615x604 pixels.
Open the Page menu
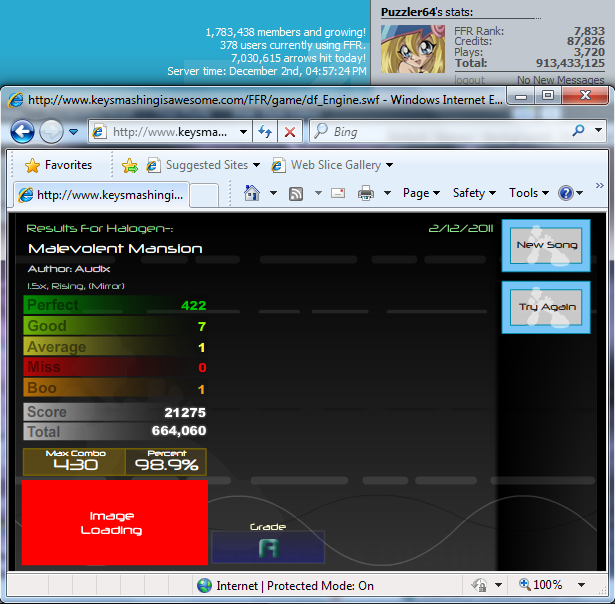tap(421, 193)
